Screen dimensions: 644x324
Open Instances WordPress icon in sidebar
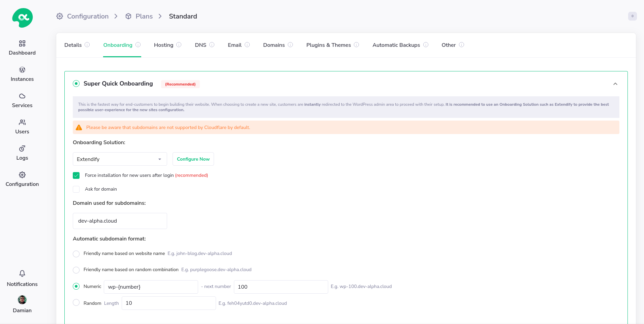22,70
